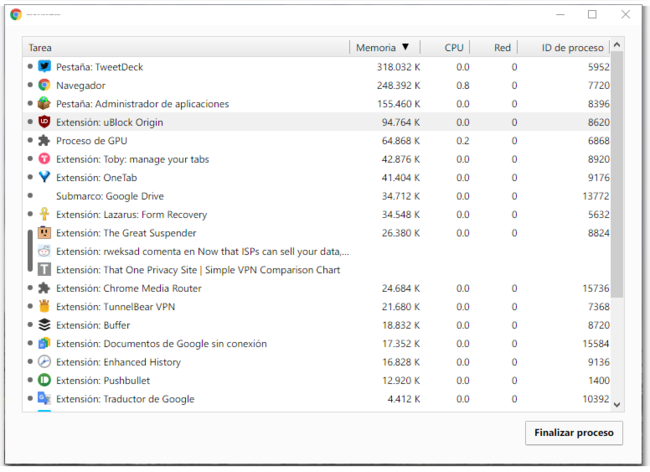Select Submarco: Google Drive row
650x472 pixels.
tap(317, 196)
